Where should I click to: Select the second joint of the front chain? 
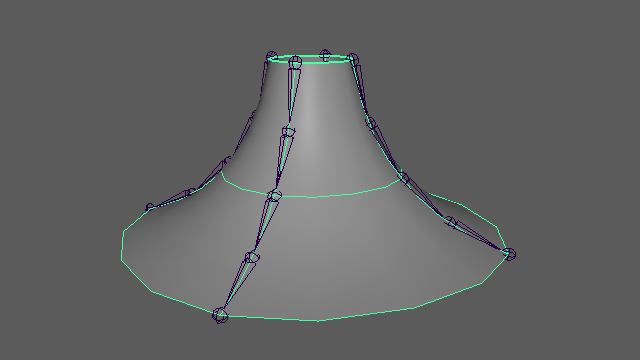coord(288,131)
